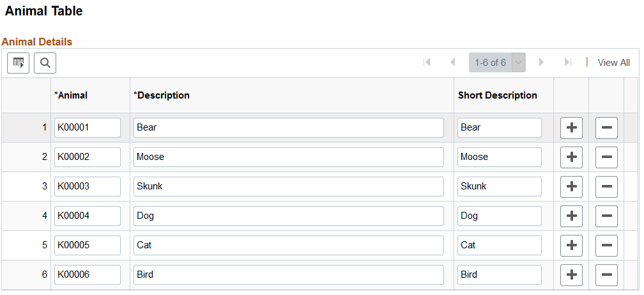Go to the first page arrow
The image size is (644, 295).
pos(427,63)
